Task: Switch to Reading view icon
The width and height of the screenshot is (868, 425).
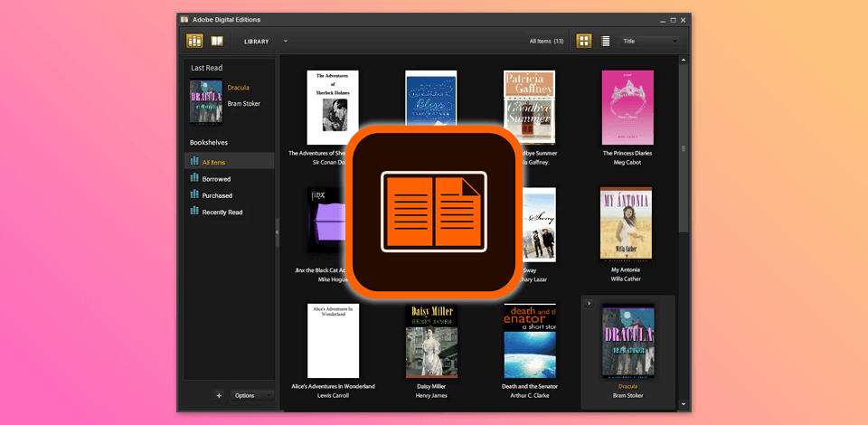Action: pos(217,41)
